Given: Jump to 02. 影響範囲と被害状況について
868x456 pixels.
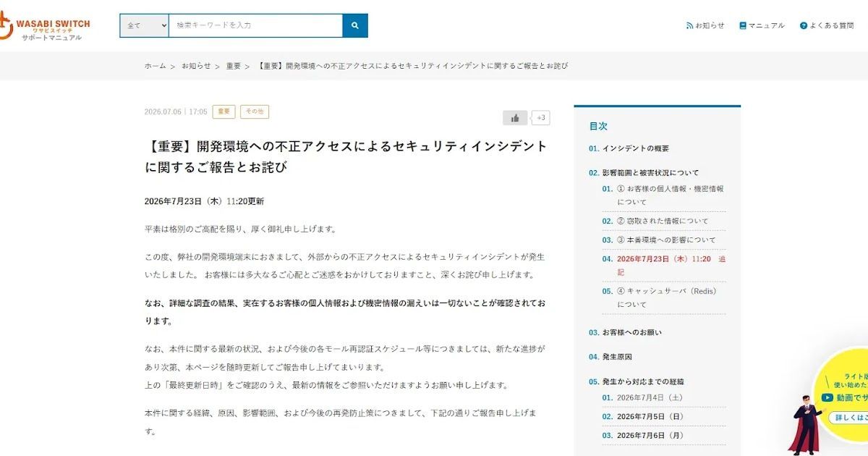Looking at the screenshot, I should 644,173.
